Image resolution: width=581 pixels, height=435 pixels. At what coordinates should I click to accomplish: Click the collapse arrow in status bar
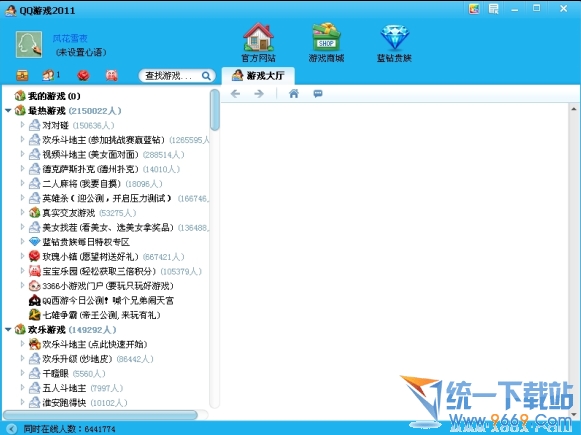(x=11, y=429)
